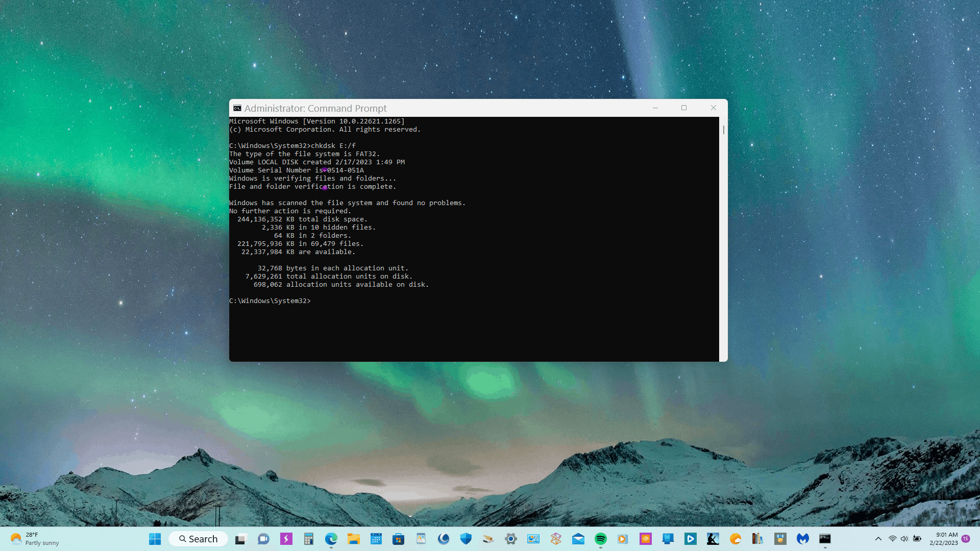Open Kindle app from taskbar

point(713,539)
